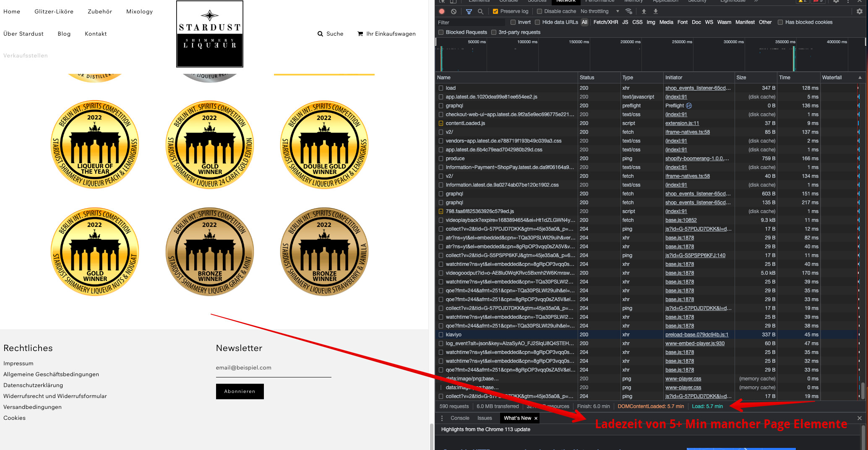
Task: Open the preload-base.079dc94b.js:1 initiator link
Action: tap(697, 335)
